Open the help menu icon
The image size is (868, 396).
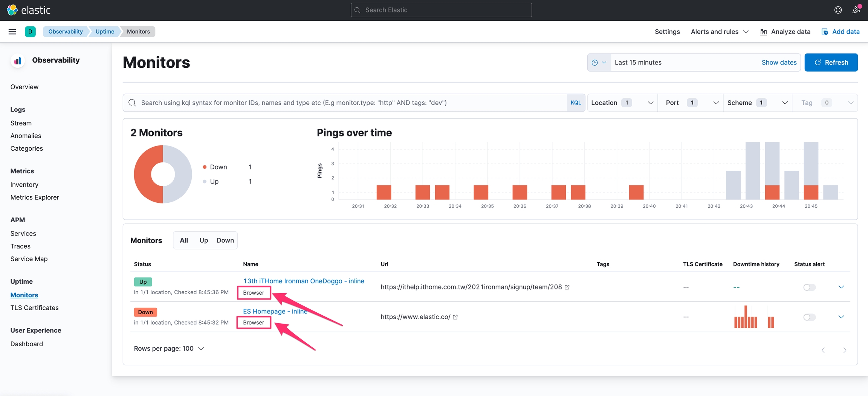(838, 10)
